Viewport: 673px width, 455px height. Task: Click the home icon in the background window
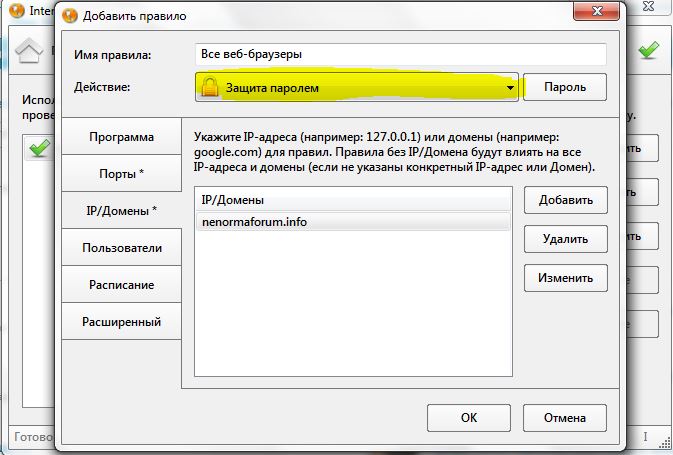click(x=28, y=50)
